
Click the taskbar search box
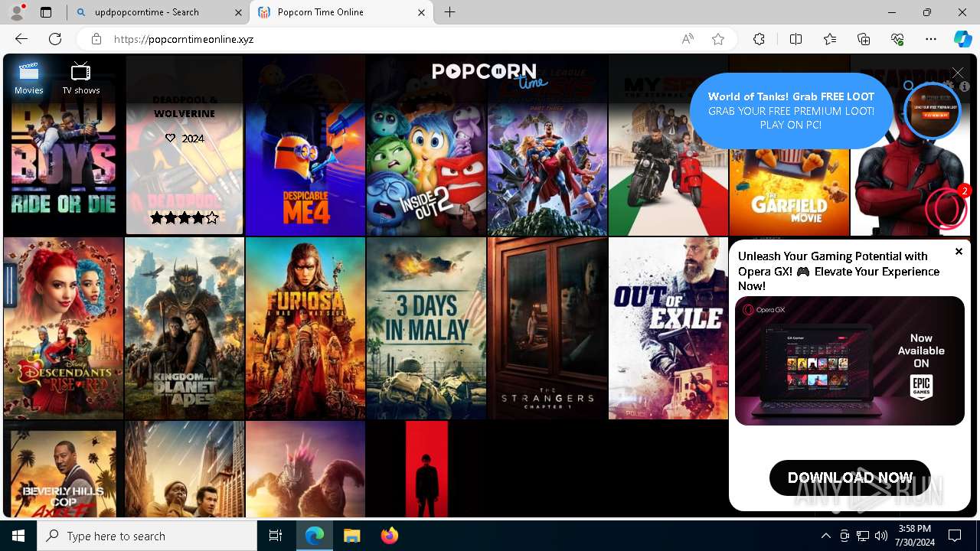click(147, 536)
